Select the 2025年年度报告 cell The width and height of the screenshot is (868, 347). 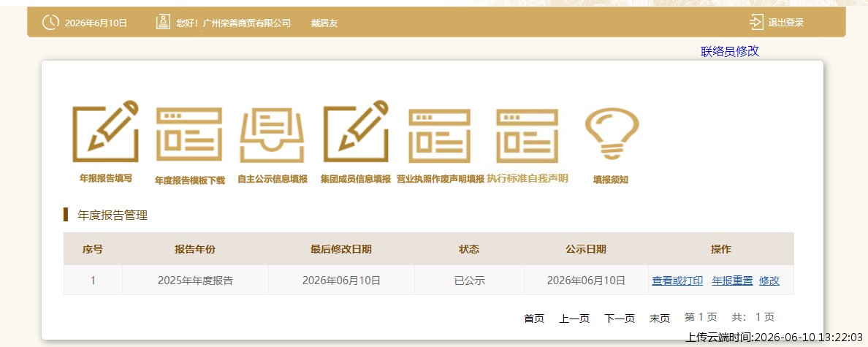pyautogui.click(x=195, y=280)
